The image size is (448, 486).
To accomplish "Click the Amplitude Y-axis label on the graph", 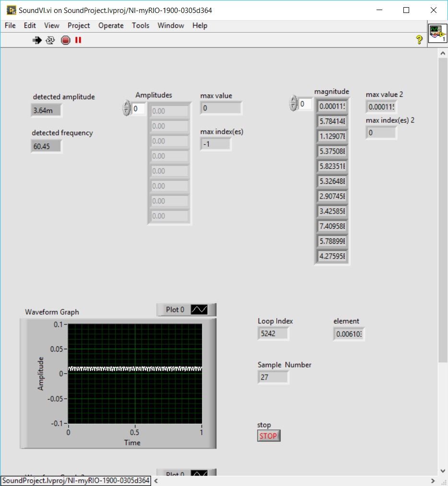I will tap(41, 373).
